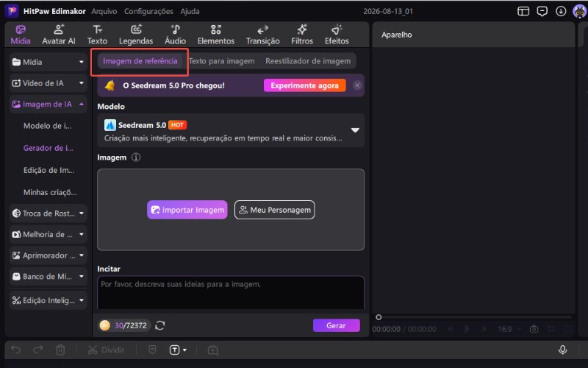Screen dimensions: 588x368
Task: Click the project name 2026-08-13_01
Action: tap(388, 11)
